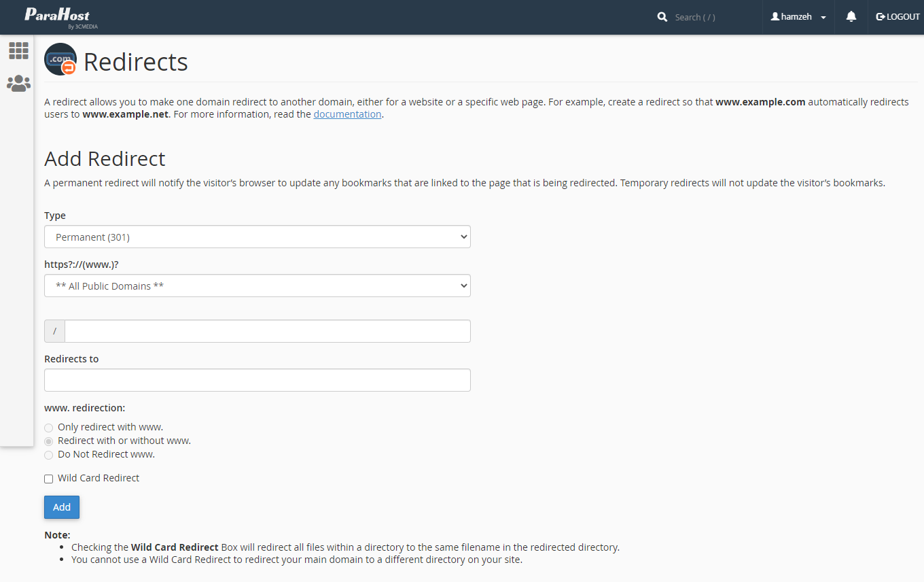Click the logout arrow icon
This screenshot has height=582, width=924.
[x=881, y=17]
